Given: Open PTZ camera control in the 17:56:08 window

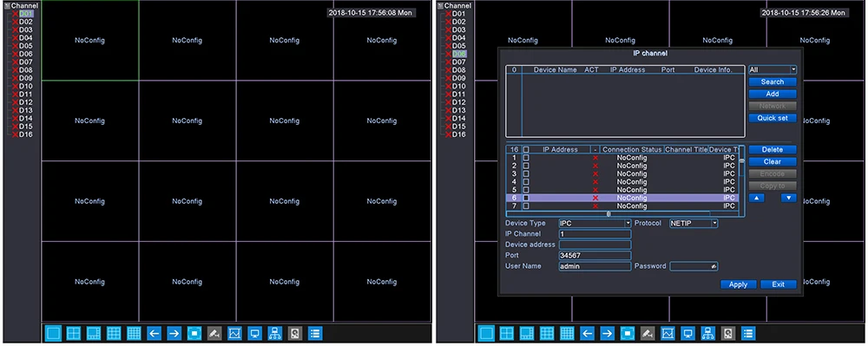Looking at the screenshot, I should (214, 333).
